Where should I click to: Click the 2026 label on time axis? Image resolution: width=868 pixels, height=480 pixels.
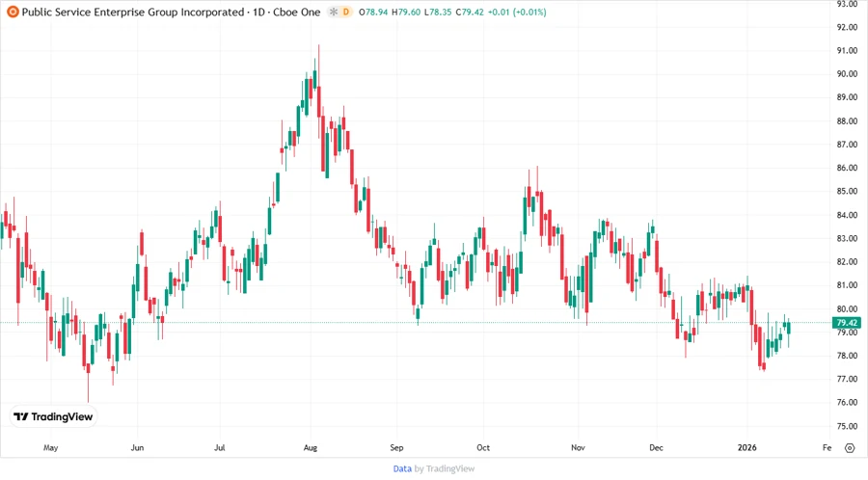point(750,448)
